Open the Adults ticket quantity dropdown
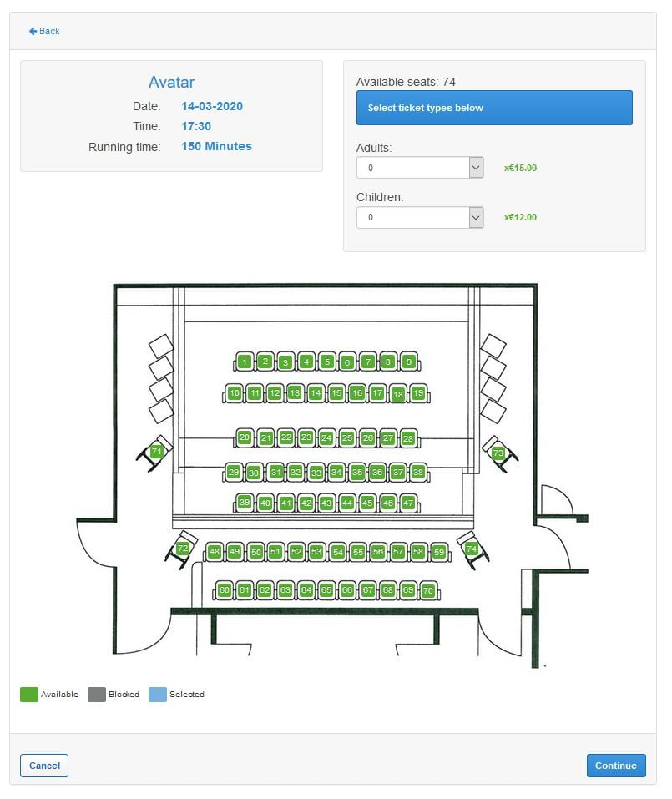The height and width of the screenshot is (799, 672). (420, 168)
